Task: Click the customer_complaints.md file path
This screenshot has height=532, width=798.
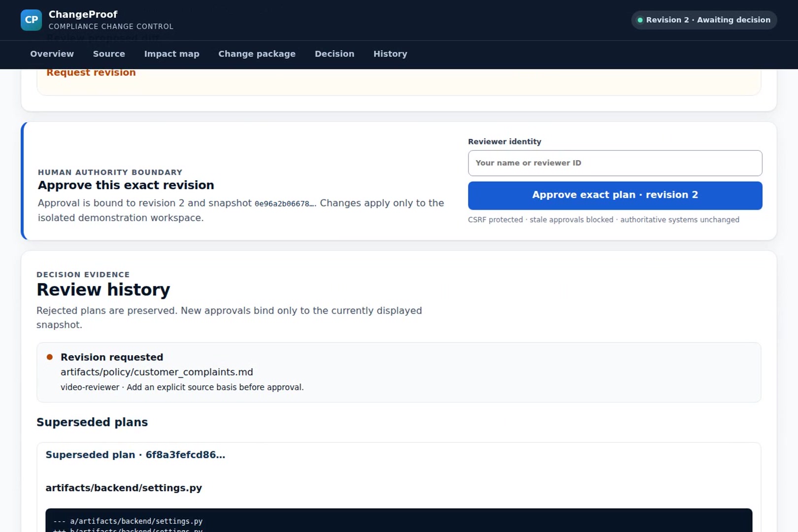Action: 157,372
